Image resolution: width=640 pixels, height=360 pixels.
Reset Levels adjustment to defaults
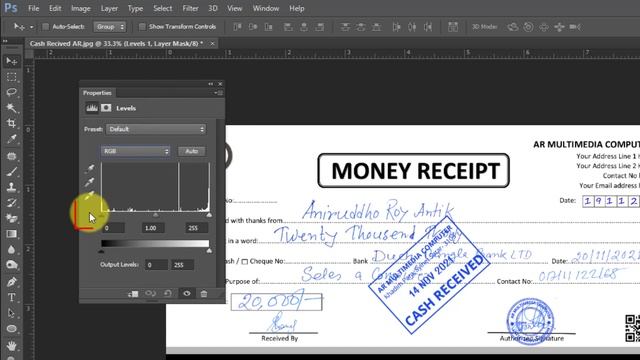click(x=168, y=293)
